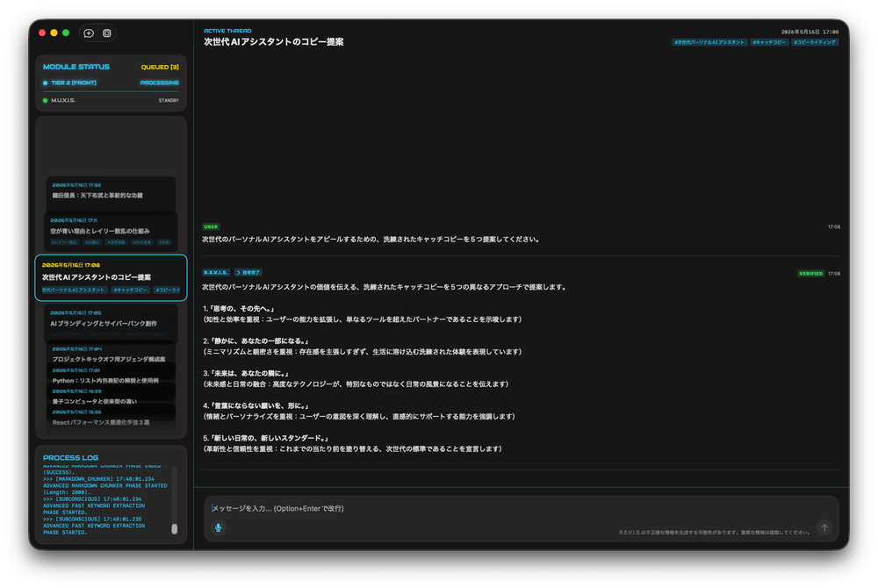The image size is (878, 588).
Task: Expand the 思考完了 thinking disclosure
Action: point(248,272)
